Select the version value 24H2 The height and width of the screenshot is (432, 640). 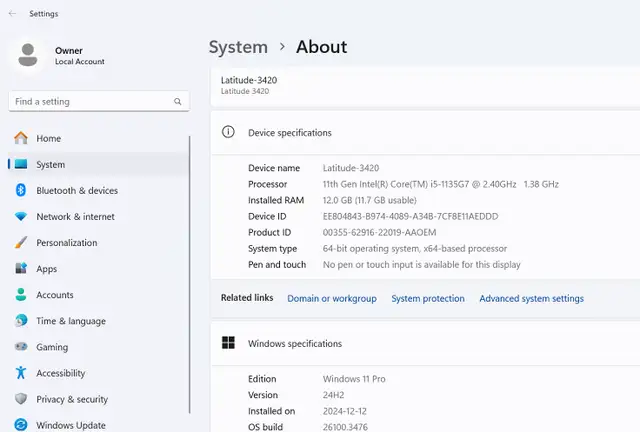(x=333, y=395)
